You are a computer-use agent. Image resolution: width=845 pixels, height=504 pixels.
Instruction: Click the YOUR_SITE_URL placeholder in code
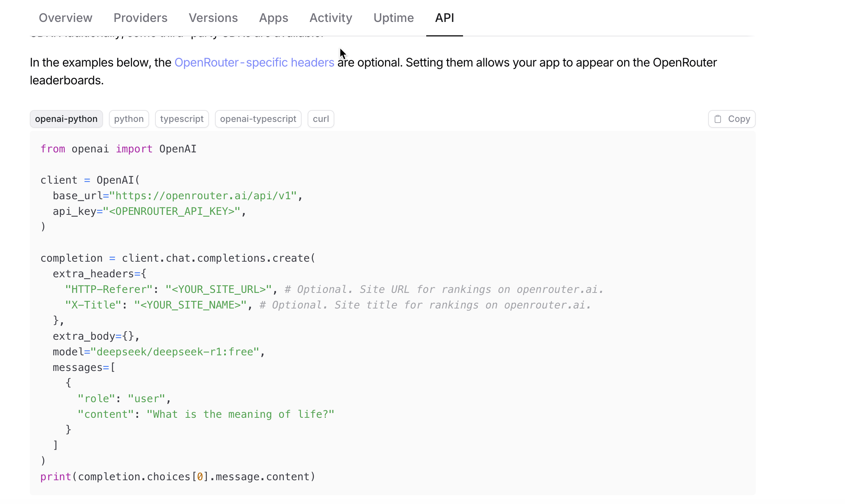219,290
